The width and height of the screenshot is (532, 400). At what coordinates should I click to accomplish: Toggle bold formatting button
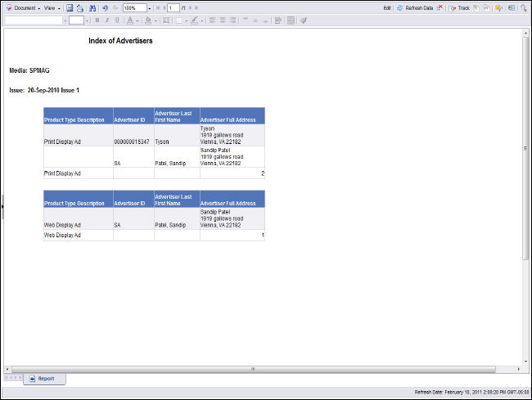tap(97, 20)
